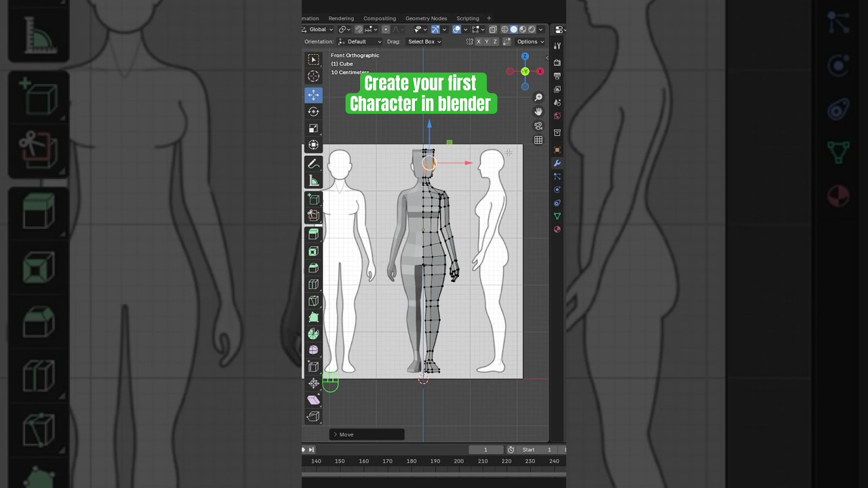868x488 pixels.
Task: Open the Object Data properties tab
Action: (x=557, y=216)
